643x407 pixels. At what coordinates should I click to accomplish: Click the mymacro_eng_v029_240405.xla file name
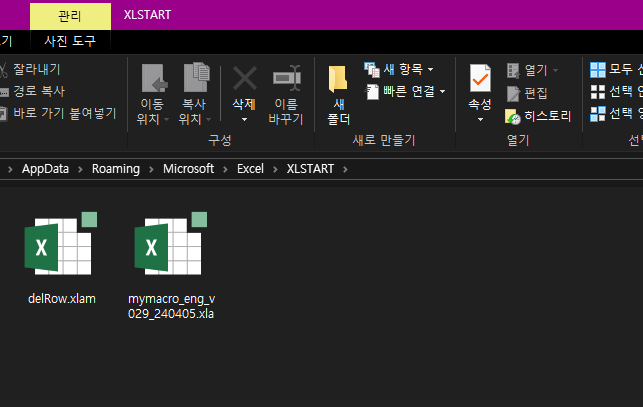pyautogui.click(x=171, y=306)
